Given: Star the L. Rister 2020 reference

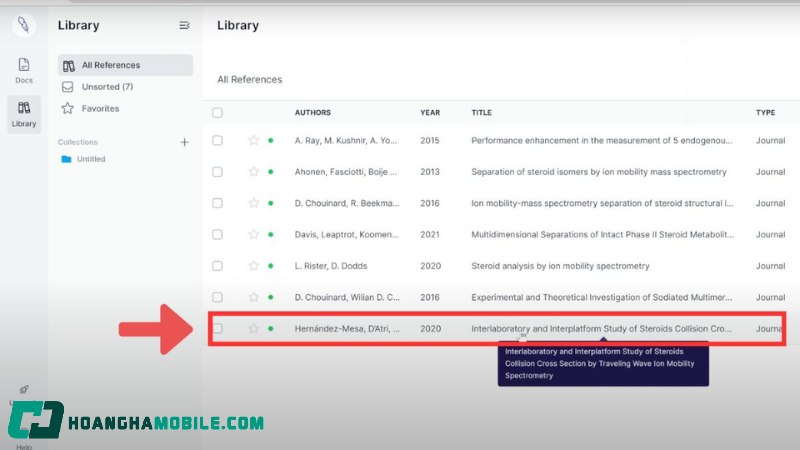Looking at the screenshot, I should click(253, 266).
